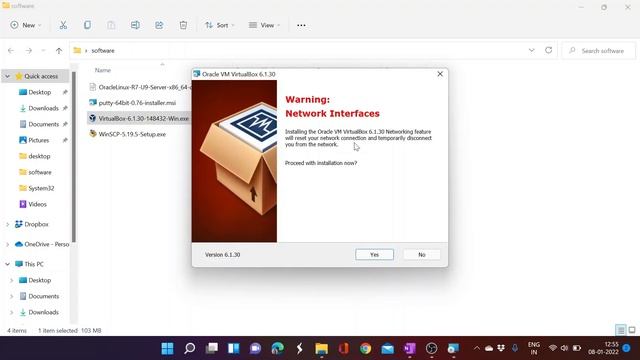Click Yes to proceed with installation
Image resolution: width=640 pixels, height=360 pixels.
pos(374,254)
